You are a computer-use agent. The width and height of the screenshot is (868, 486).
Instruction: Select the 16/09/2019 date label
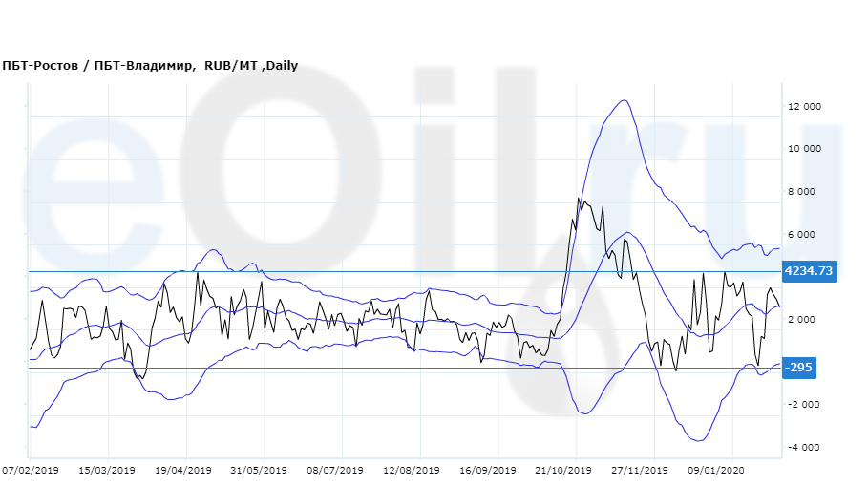tap(488, 471)
